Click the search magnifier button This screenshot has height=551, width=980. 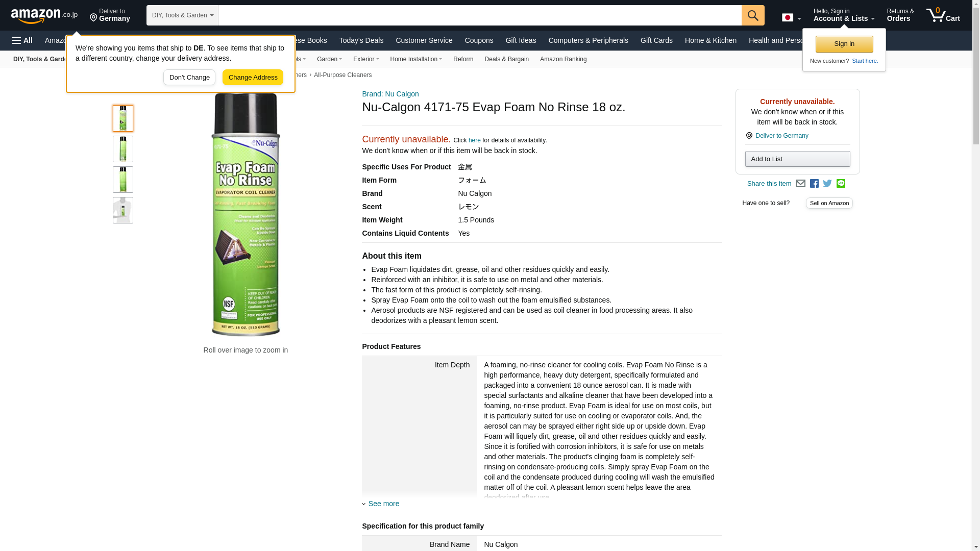click(753, 15)
